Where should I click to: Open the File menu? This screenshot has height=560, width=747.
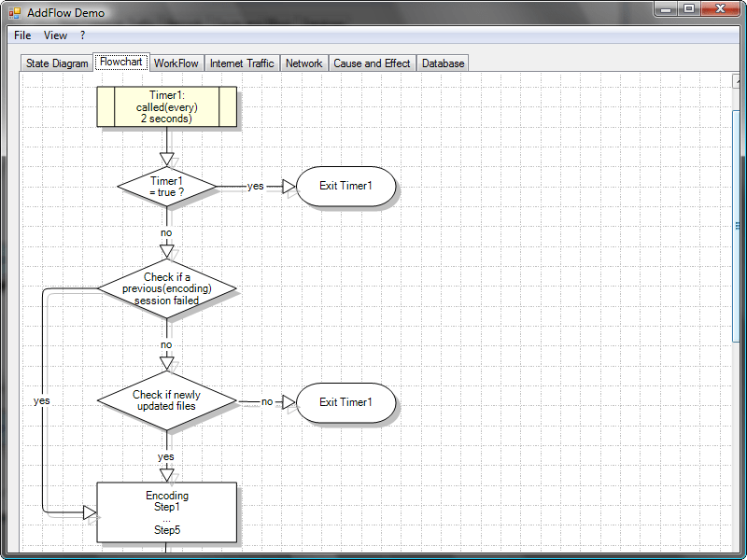pos(21,35)
